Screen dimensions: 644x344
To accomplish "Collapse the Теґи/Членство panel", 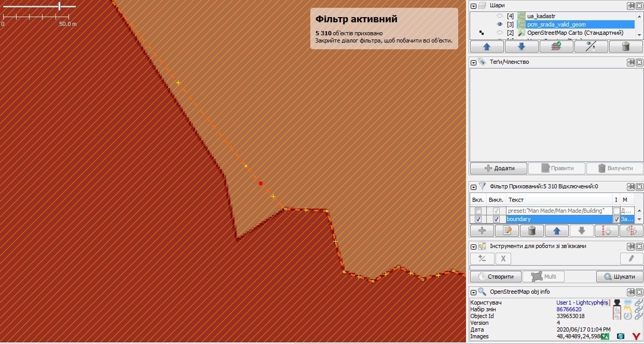I will (473, 62).
